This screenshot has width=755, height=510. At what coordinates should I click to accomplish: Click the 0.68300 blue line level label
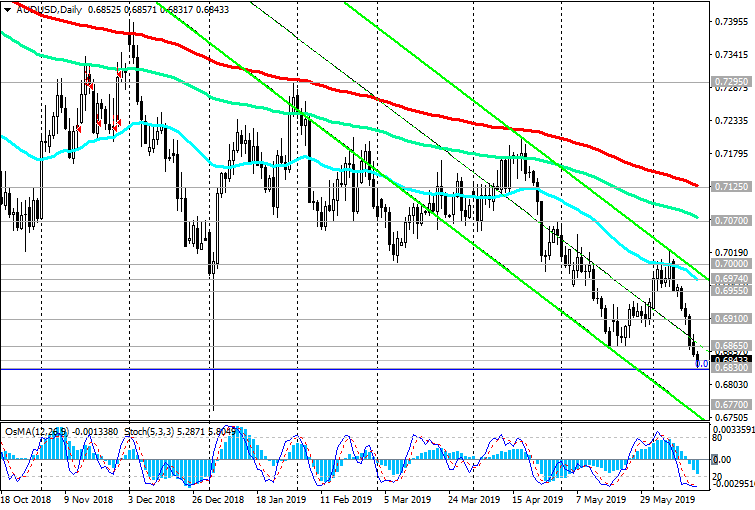pyautogui.click(x=731, y=368)
